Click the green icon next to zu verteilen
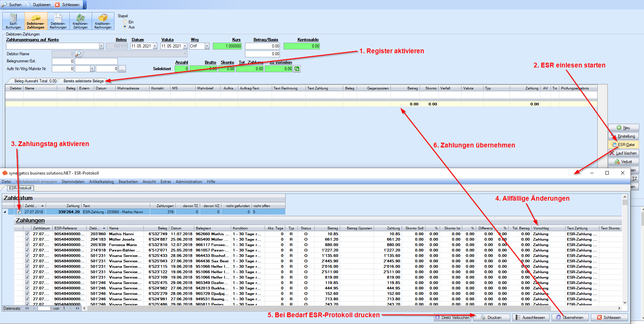This screenshot has width=644, height=324. click(x=297, y=69)
